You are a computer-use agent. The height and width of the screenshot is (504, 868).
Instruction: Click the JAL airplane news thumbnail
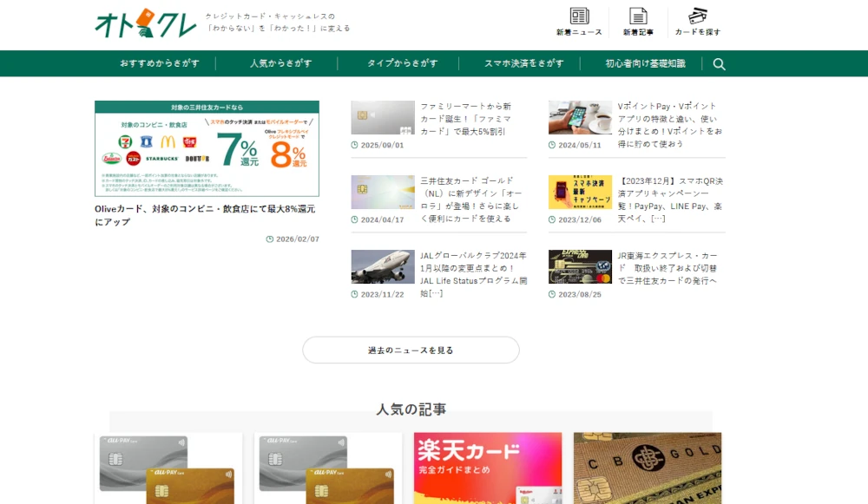click(x=382, y=266)
